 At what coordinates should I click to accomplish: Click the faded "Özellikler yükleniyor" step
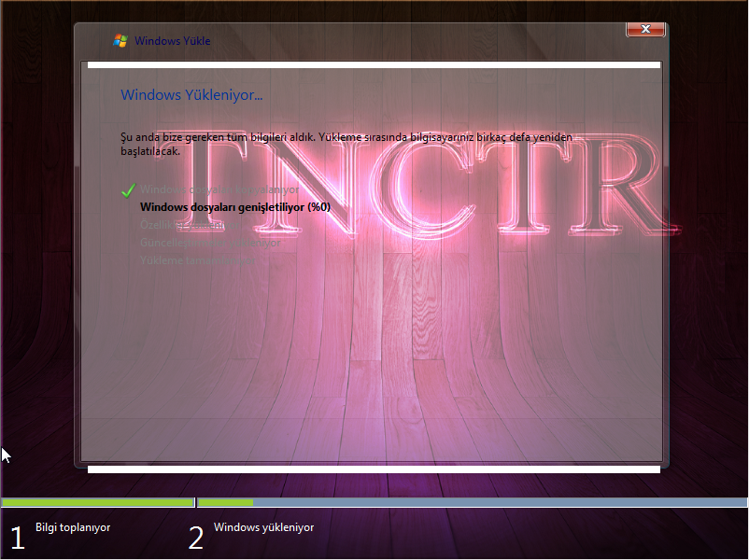(x=182, y=225)
